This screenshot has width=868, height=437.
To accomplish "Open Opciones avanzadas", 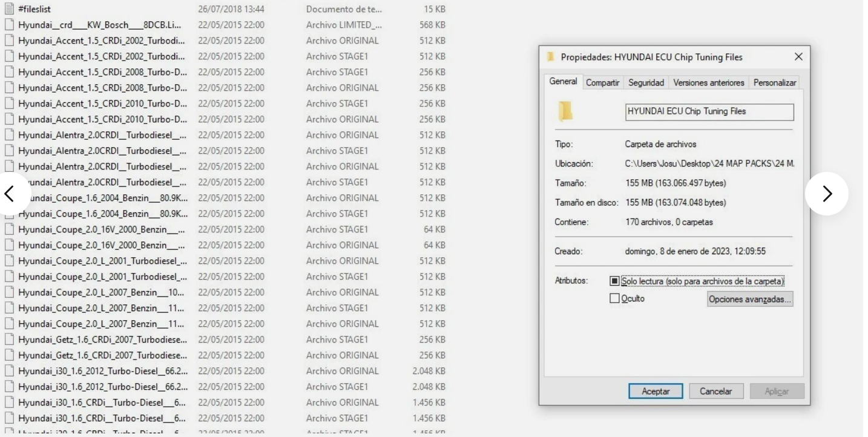I will tap(750, 298).
